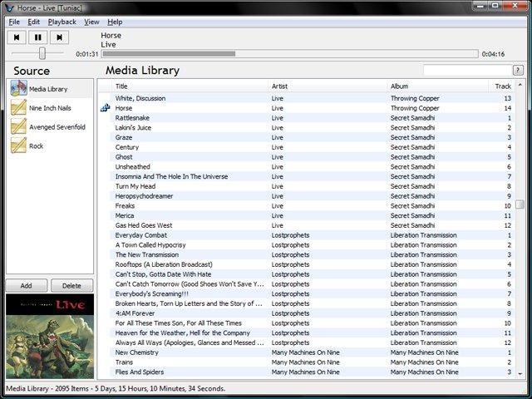Select the Avenged Sevenfold playlist icon
The height and width of the screenshot is (399, 532).
(18, 127)
